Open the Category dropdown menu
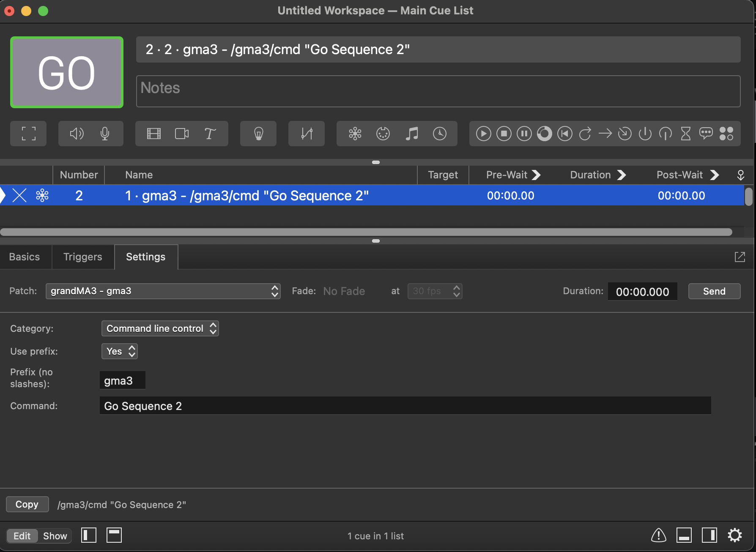The height and width of the screenshot is (552, 756). pyautogui.click(x=160, y=328)
